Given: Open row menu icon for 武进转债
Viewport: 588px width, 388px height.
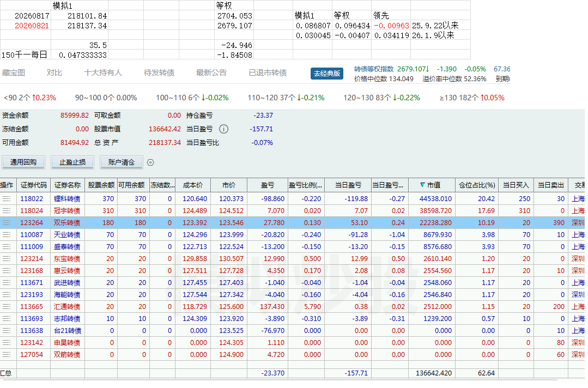Looking at the screenshot, I should pos(7,283).
